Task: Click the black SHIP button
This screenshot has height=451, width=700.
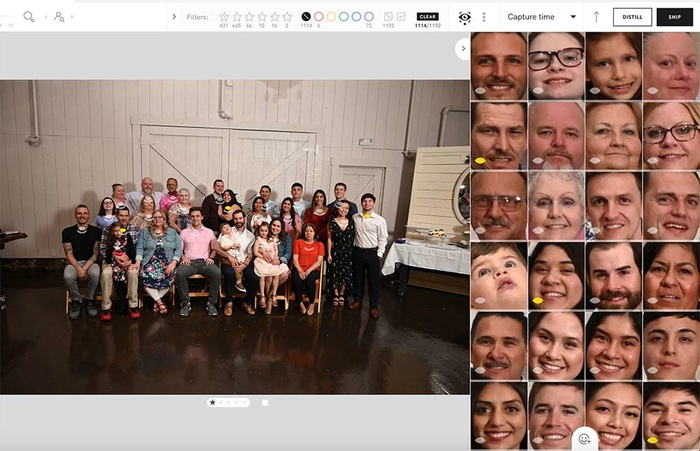Action: click(x=675, y=17)
